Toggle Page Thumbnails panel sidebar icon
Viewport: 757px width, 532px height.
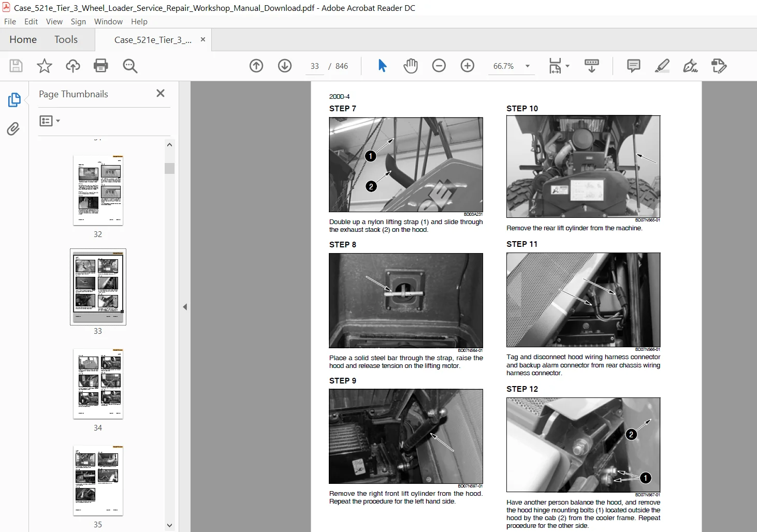[14, 100]
